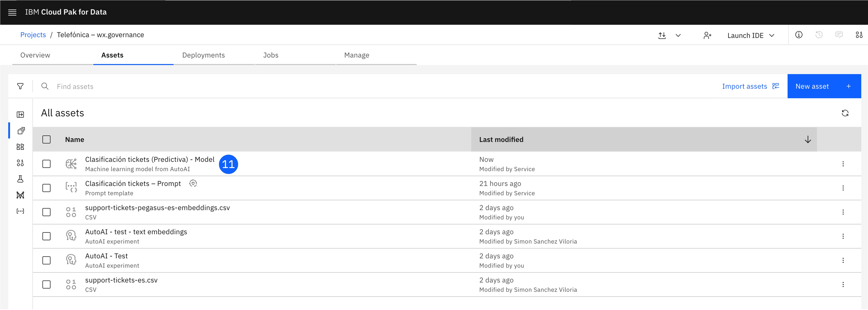Select the models sidebar icon
The width and height of the screenshot is (868, 310).
pos(20,195)
